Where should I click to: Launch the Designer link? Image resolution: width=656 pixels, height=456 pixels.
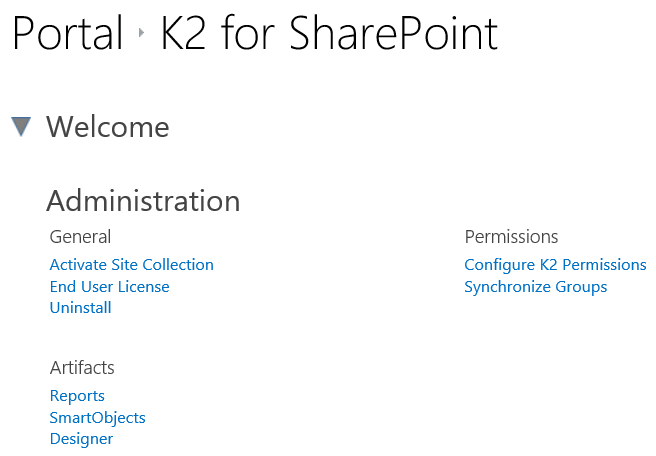click(x=81, y=439)
